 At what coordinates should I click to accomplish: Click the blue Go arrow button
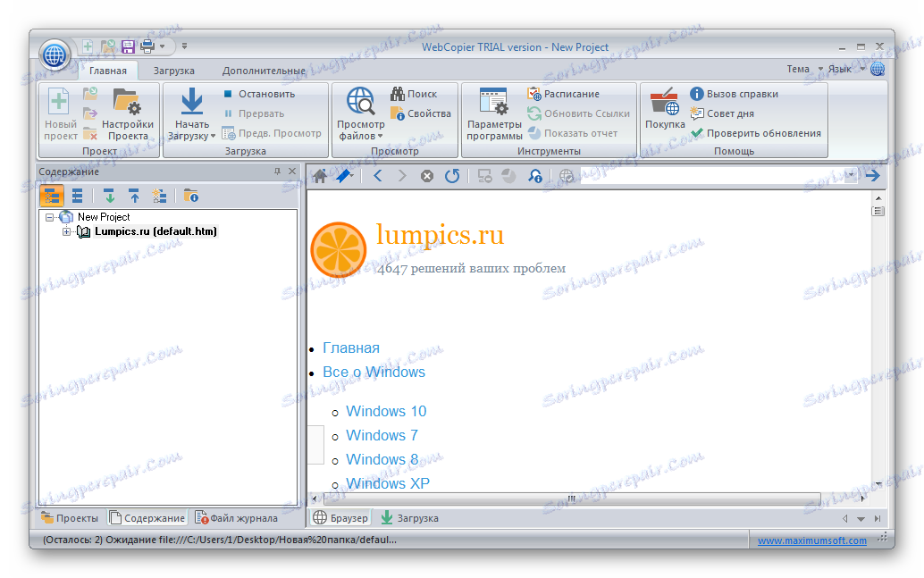[873, 176]
